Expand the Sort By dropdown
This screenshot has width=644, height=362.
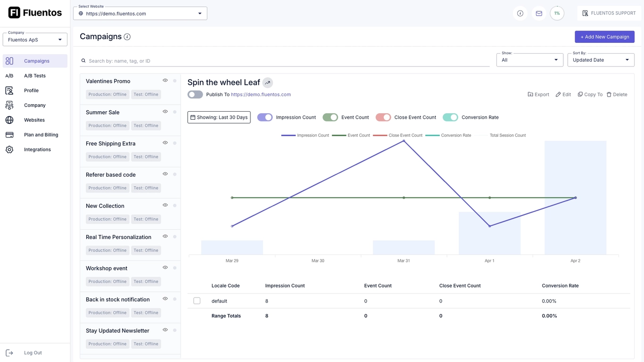[601, 60]
